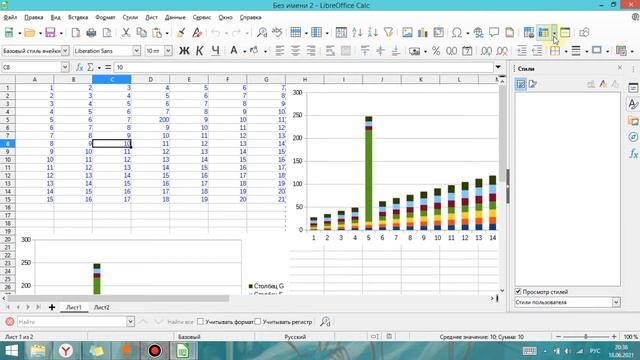Click the Sort descending icon
640x360 pixels.
click(x=372, y=33)
